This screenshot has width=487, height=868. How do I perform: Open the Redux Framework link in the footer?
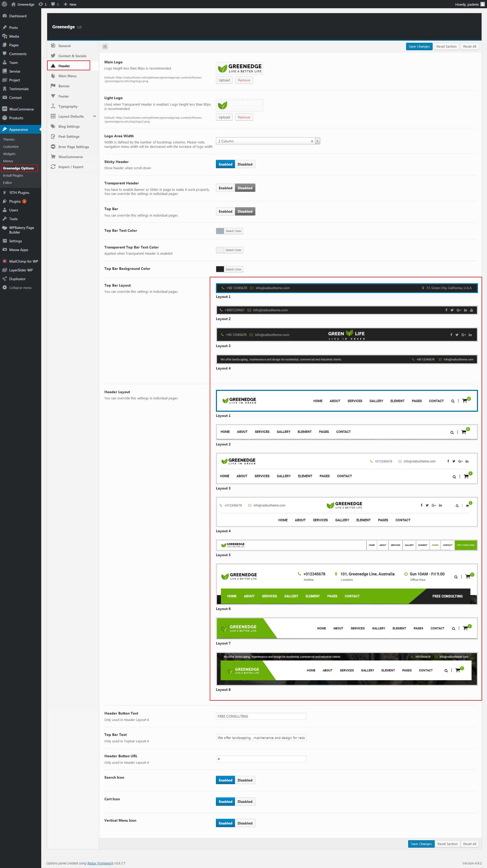point(100,863)
